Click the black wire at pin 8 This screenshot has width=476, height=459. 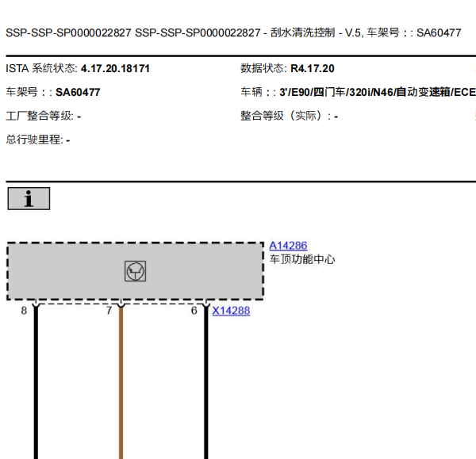tap(36, 382)
